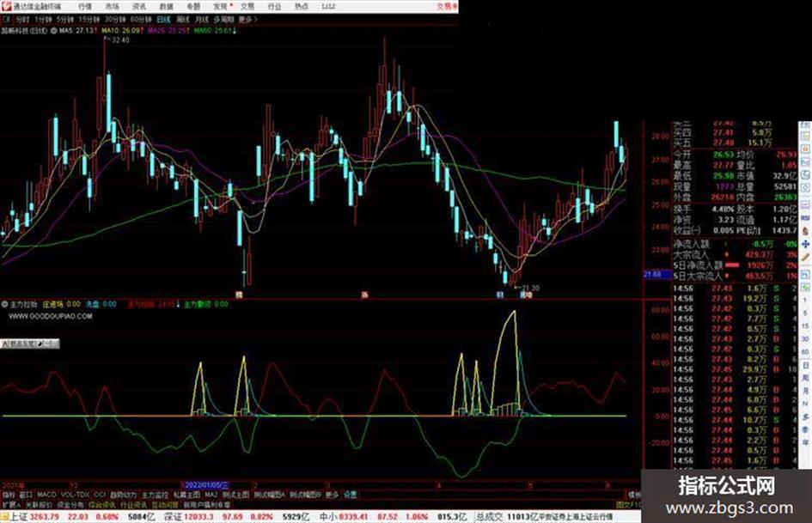Click the blue move-cross icon in right sidebar
The height and width of the screenshot is (523, 812).
805,244
